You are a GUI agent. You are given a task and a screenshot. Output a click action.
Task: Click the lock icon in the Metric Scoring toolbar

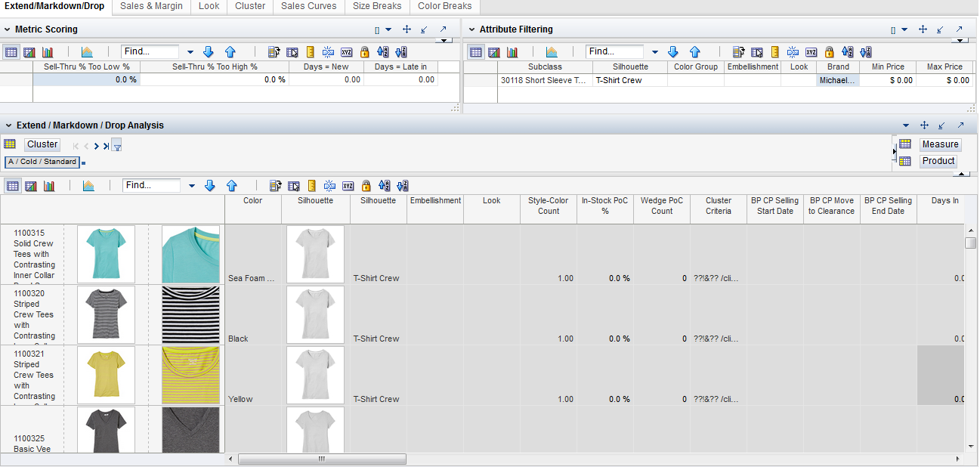tap(365, 52)
